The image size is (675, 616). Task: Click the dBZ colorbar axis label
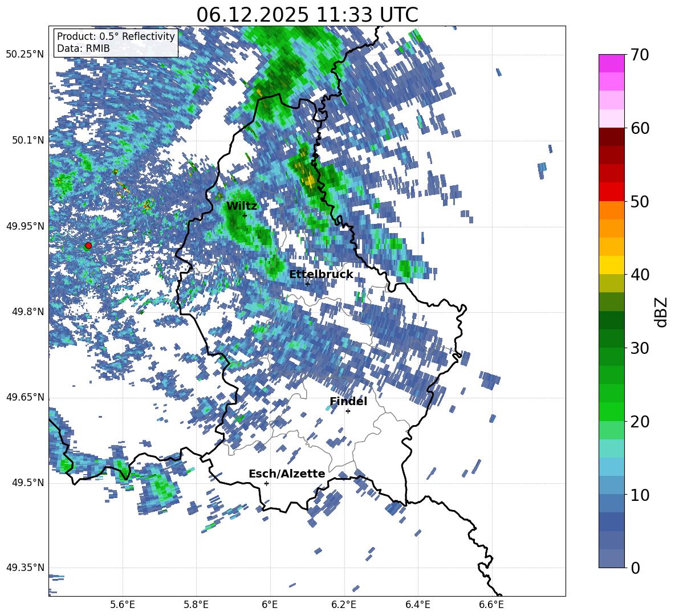point(661,312)
